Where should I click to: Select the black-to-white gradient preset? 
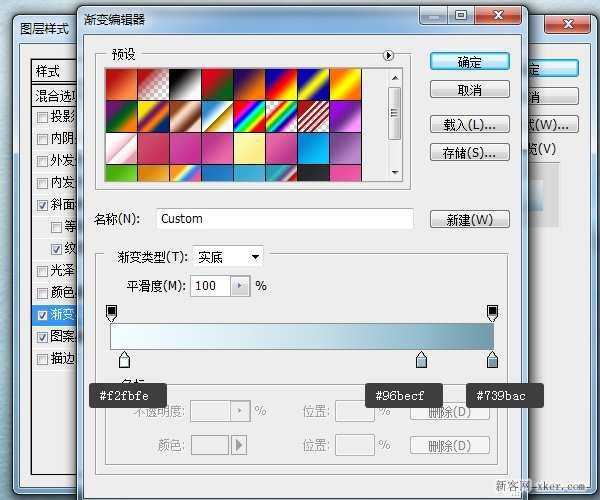tap(184, 83)
